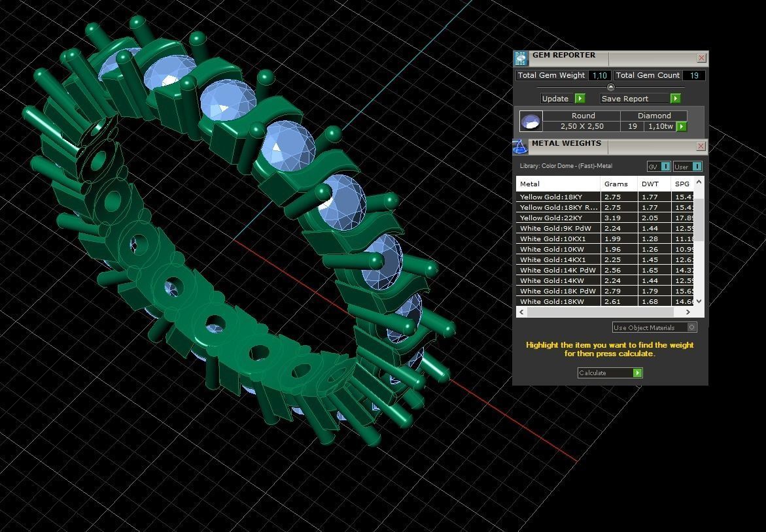Sort by the SPG column header
Image resolution: width=766 pixels, height=532 pixels.
[x=683, y=184]
